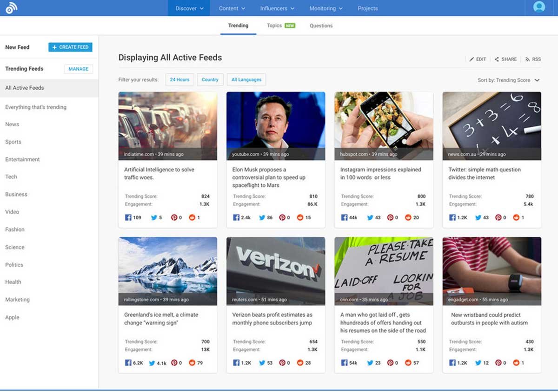Click Facebook icon on Greenland ice card

(x=128, y=363)
